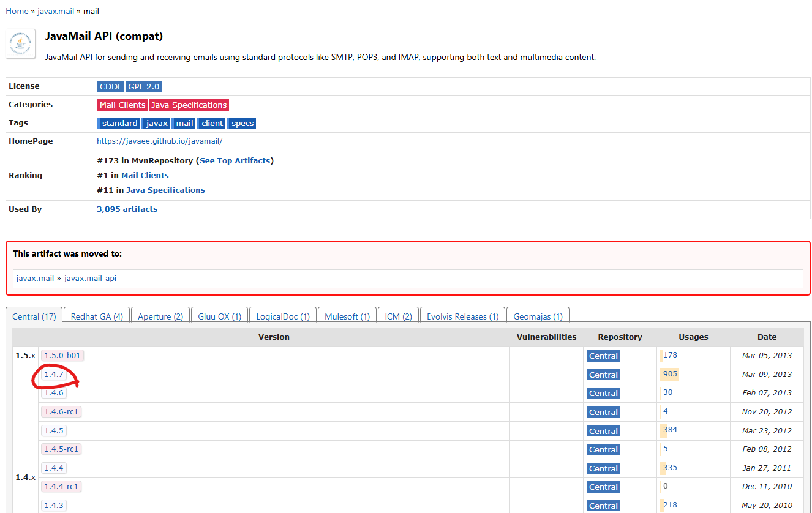Open version 1.4.5
Screen dimensions: 812x513
pos(54,430)
